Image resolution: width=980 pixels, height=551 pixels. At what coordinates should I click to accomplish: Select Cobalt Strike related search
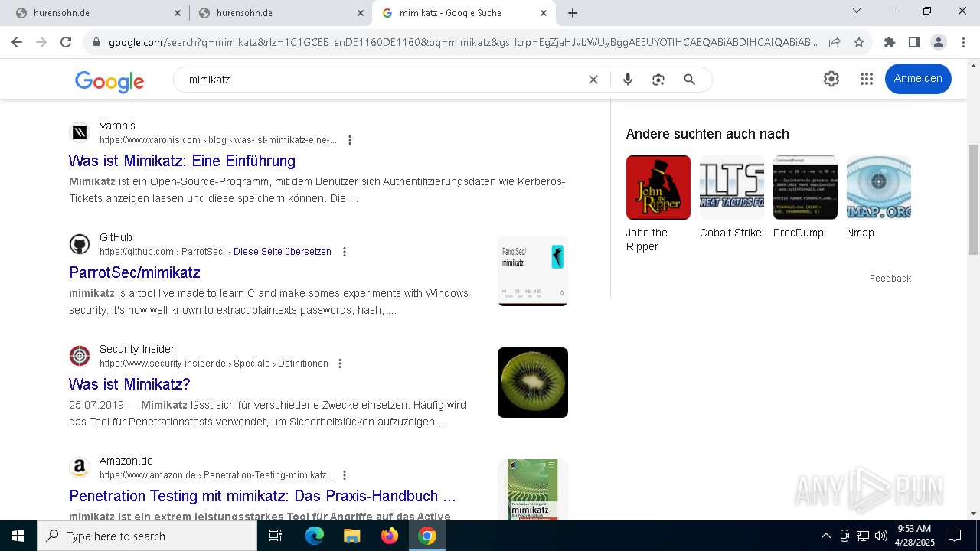pyautogui.click(x=731, y=198)
